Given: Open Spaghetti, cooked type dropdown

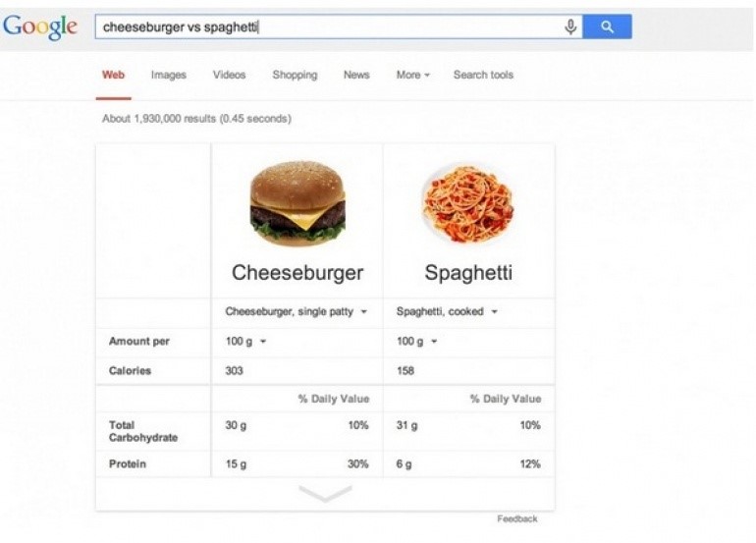Looking at the screenshot, I should (447, 311).
